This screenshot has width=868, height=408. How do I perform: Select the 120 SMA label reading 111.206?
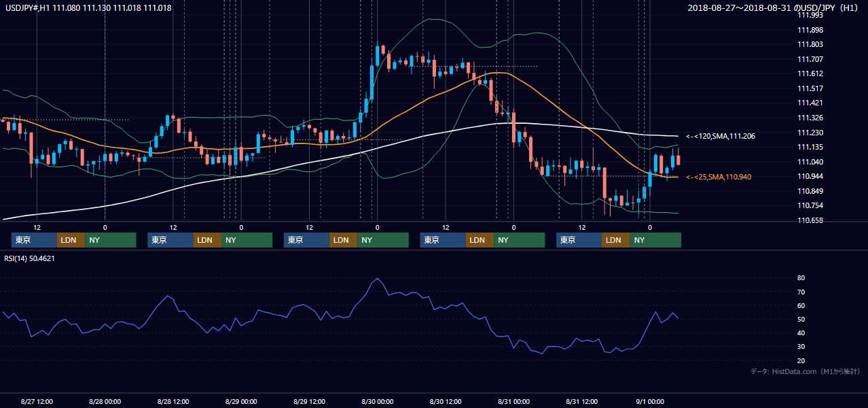[721, 136]
